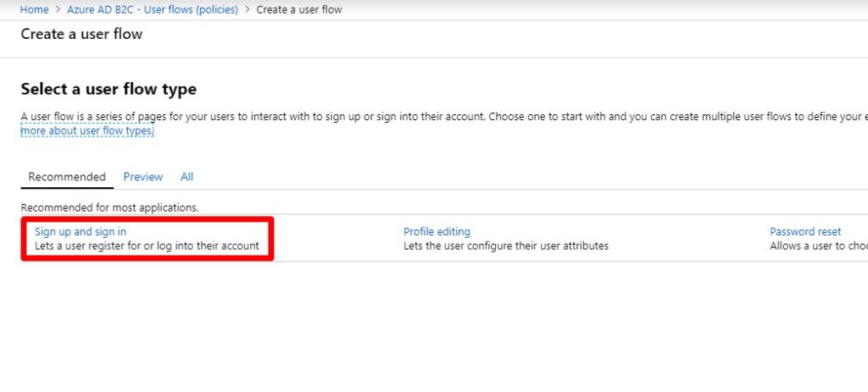The width and height of the screenshot is (868, 392).
Task: Choose Password reset user flow
Action: (x=805, y=232)
